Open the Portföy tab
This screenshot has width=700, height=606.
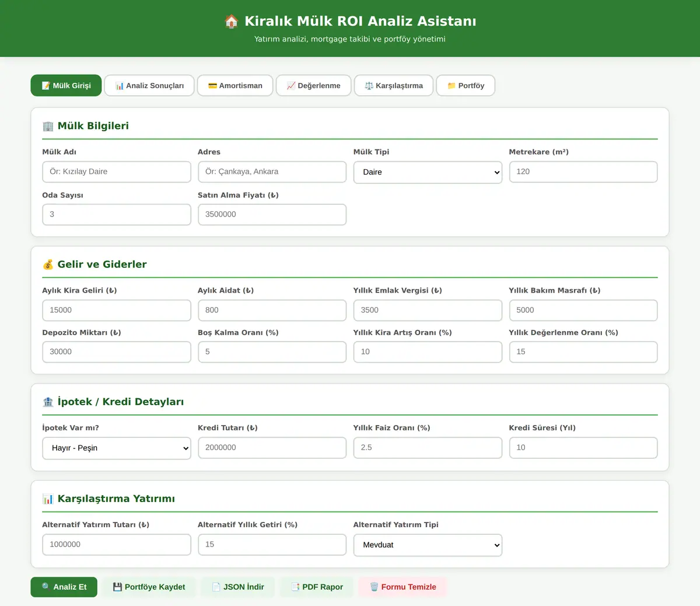(466, 85)
